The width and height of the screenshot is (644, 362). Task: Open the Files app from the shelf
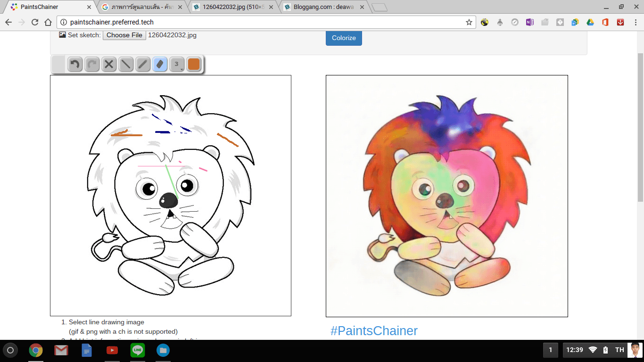[163, 350]
